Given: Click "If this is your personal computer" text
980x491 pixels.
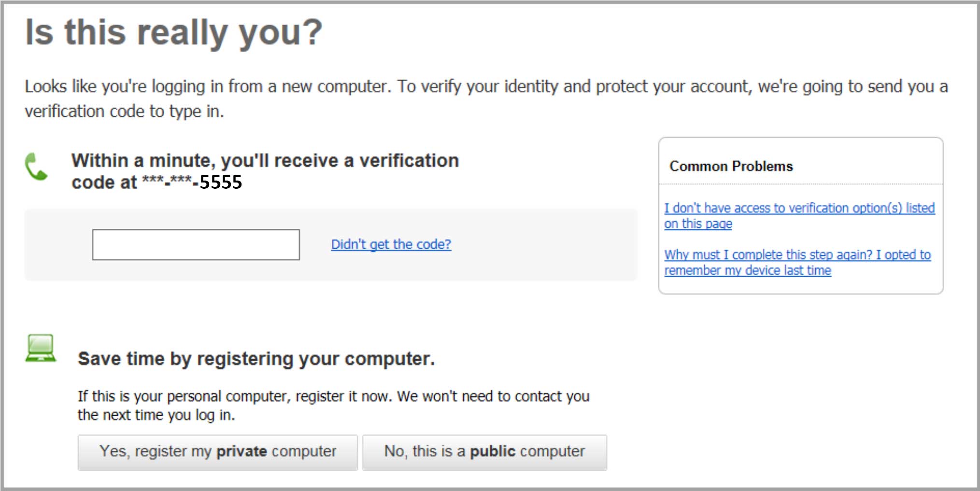Looking at the screenshot, I should click(x=333, y=396).
